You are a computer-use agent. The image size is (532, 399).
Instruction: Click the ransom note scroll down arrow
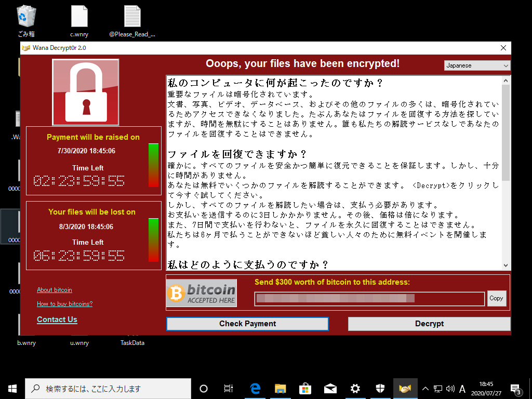pos(506,265)
